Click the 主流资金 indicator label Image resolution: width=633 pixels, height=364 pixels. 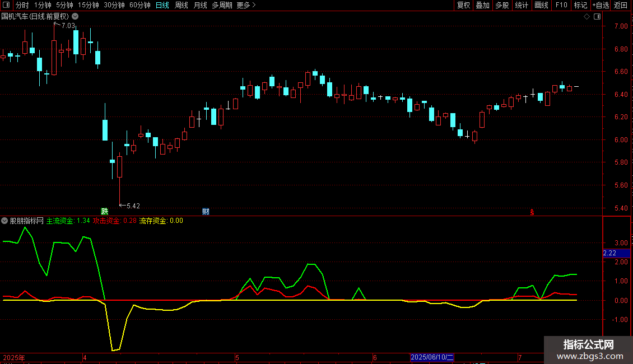click(x=68, y=221)
